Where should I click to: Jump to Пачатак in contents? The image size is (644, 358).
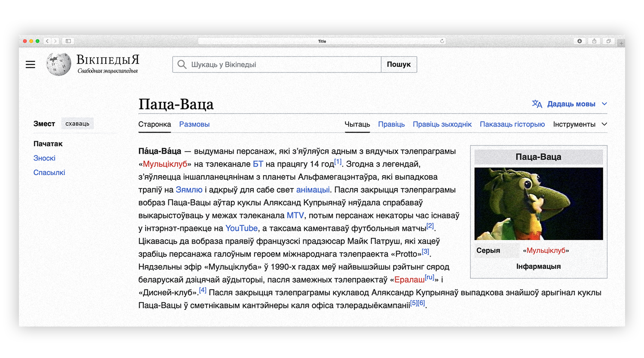coord(48,144)
